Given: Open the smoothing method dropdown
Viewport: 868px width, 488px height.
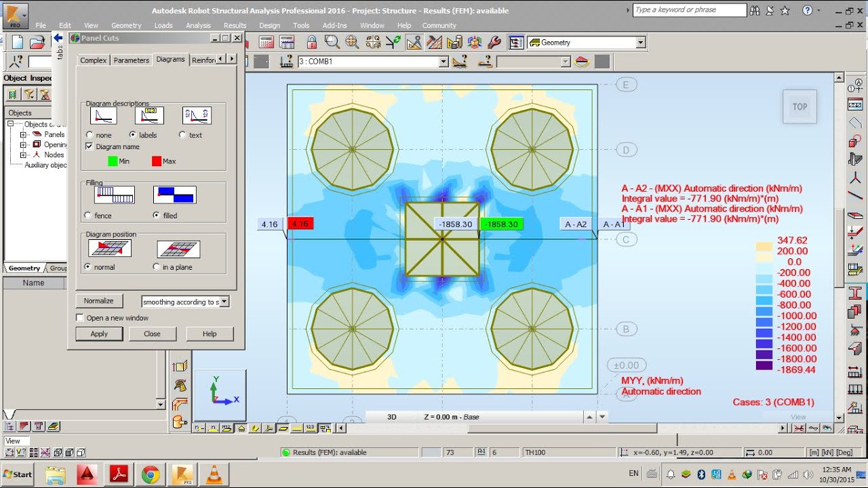Looking at the screenshot, I should 224,302.
